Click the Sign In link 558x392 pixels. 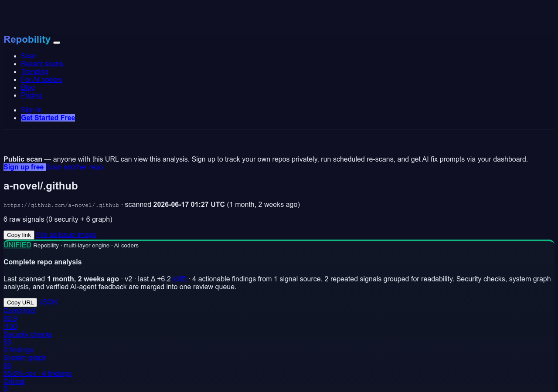(x=32, y=110)
